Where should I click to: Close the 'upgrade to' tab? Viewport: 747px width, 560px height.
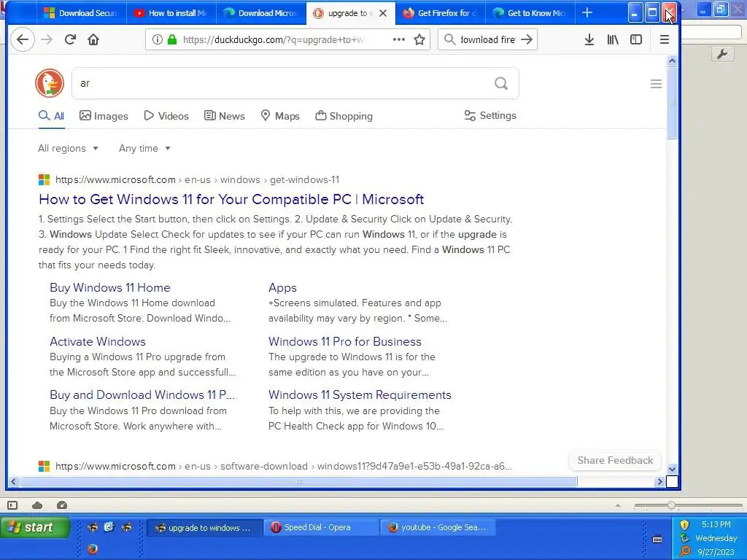point(383,13)
